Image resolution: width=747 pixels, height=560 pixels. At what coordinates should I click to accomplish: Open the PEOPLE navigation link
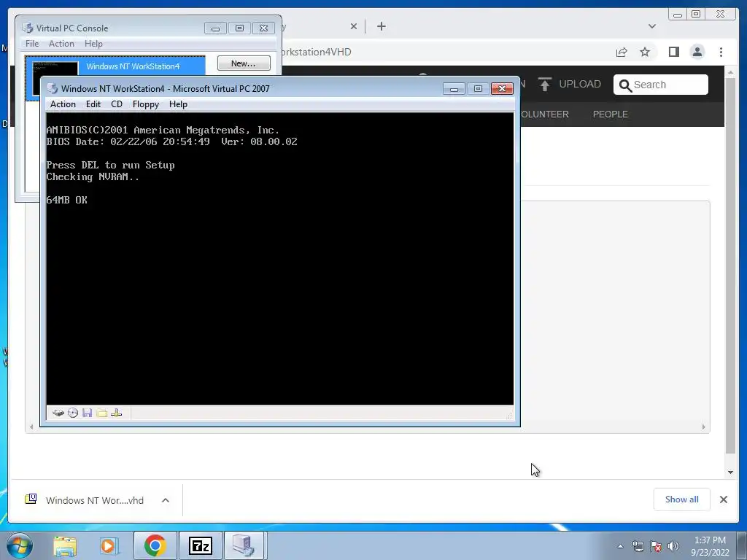coord(611,114)
